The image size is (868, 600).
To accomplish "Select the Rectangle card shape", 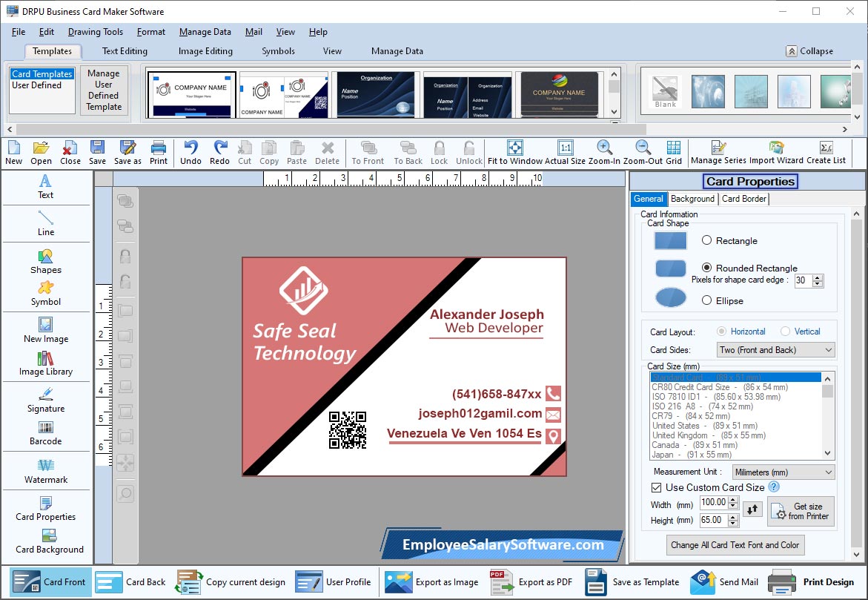I will 706,240.
